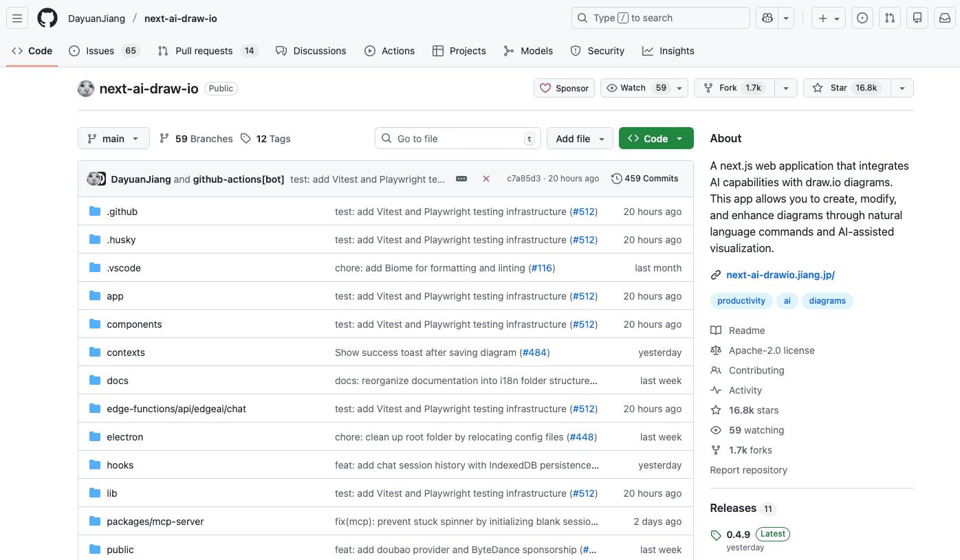Open the main branch dropdown

[113, 138]
